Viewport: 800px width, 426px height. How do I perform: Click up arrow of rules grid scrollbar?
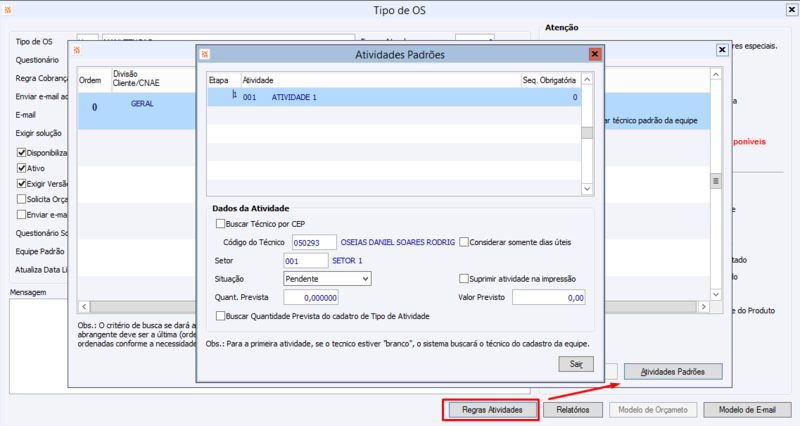[716, 74]
